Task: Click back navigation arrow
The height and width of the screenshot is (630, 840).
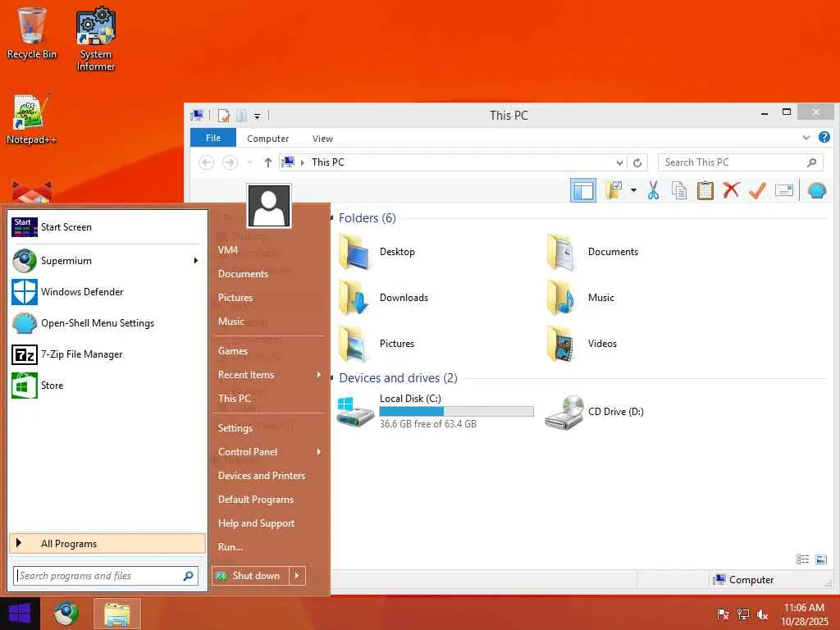Action: pos(206,162)
